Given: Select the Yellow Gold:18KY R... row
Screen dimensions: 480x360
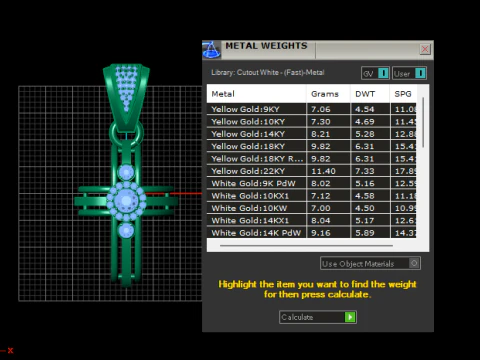Looking at the screenshot, I should [x=312, y=159].
